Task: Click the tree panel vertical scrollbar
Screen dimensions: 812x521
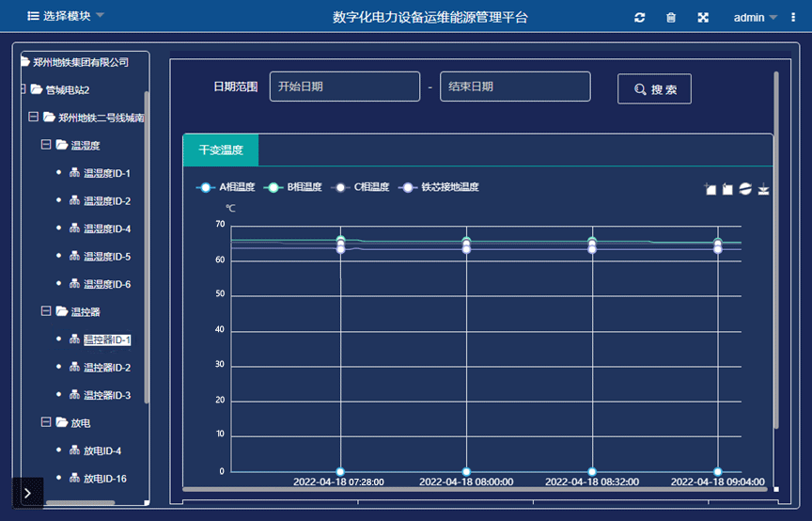Action: point(147,246)
